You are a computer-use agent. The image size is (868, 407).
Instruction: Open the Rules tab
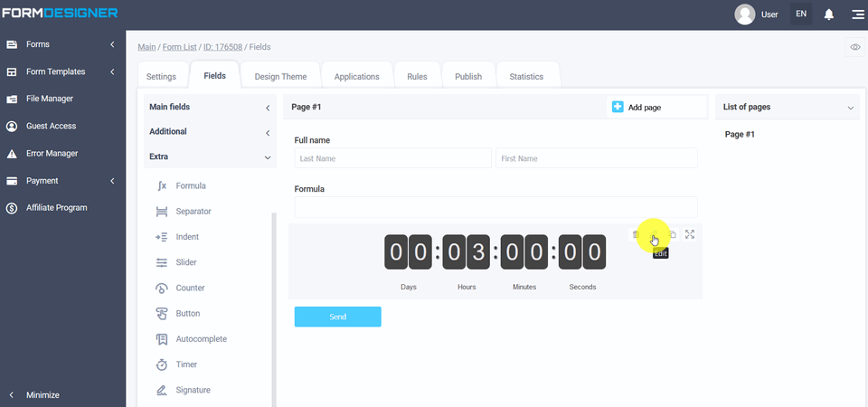(x=417, y=77)
